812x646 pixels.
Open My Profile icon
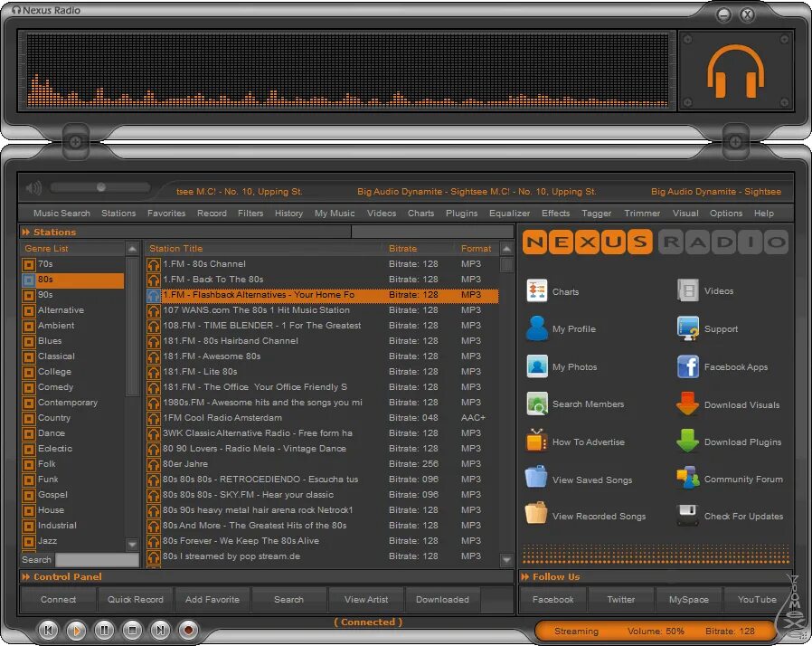tap(536, 328)
